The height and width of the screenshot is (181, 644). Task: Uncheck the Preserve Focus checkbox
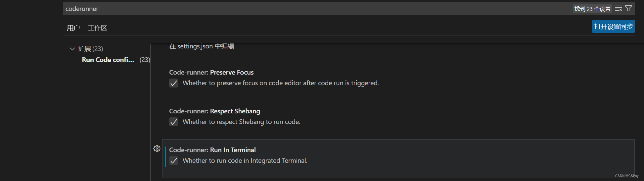174,83
